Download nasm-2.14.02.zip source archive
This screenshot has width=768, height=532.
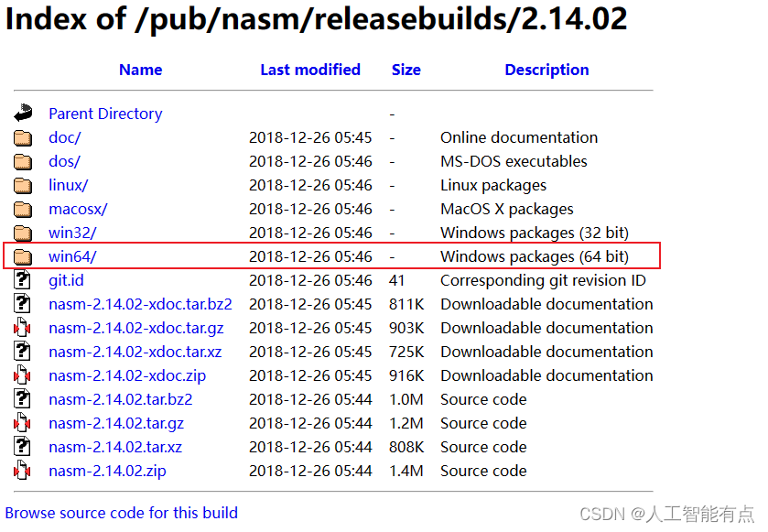107,471
